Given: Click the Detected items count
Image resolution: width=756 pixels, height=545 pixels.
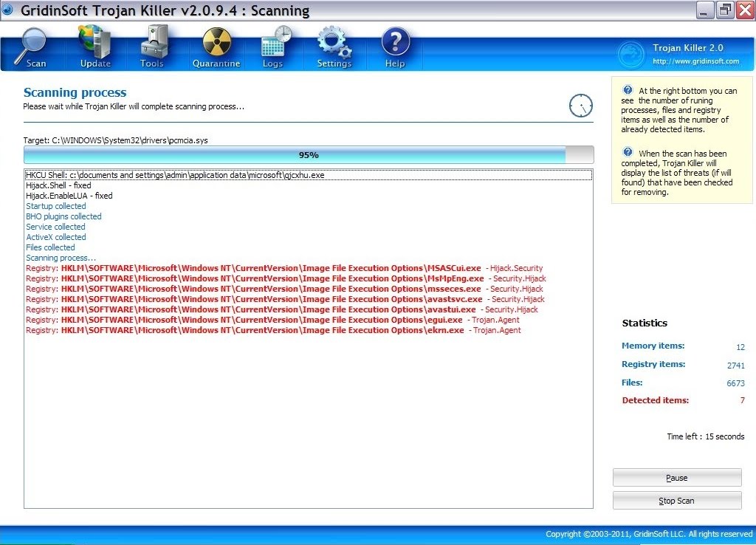Looking at the screenshot, I should (x=741, y=400).
